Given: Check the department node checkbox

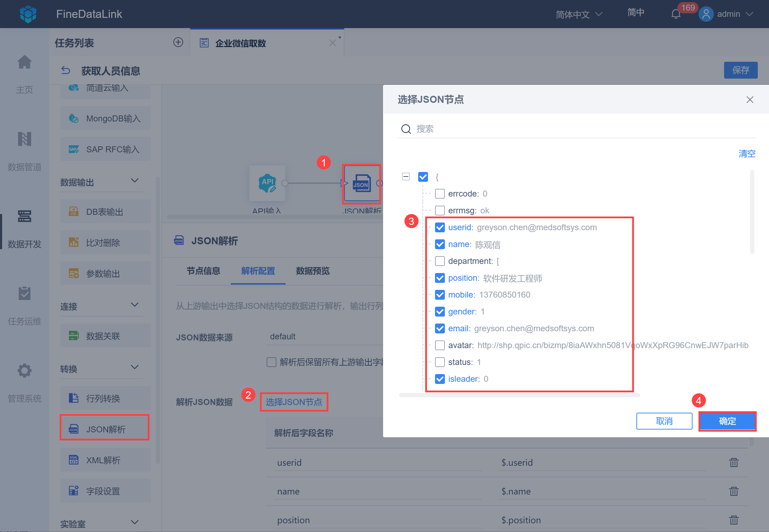Looking at the screenshot, I should point(440,261).
